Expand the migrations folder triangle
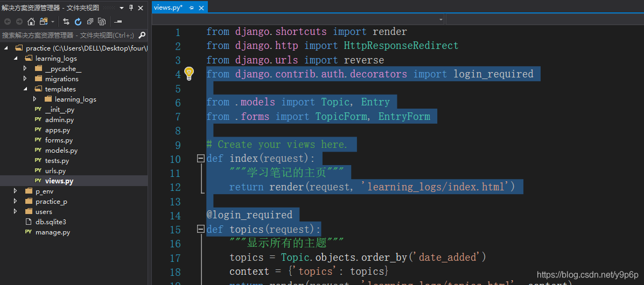644x285 pixels. tap(25, 79)
